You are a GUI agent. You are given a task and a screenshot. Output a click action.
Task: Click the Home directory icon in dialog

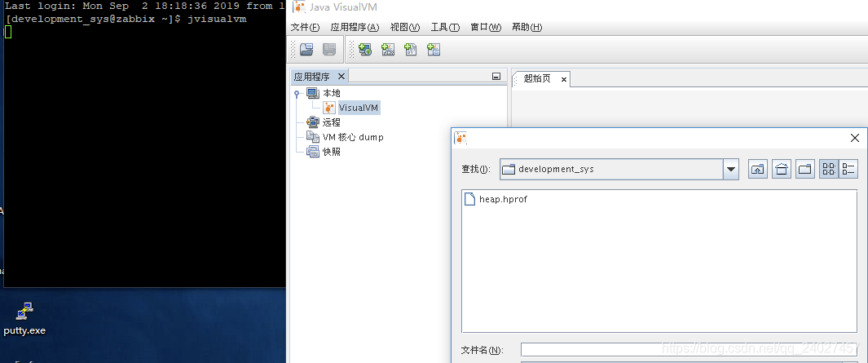pos(781,170)
